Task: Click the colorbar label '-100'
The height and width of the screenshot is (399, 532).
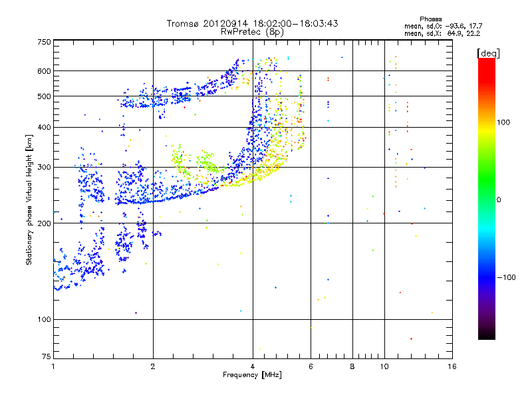Action: tap(506, 277)
